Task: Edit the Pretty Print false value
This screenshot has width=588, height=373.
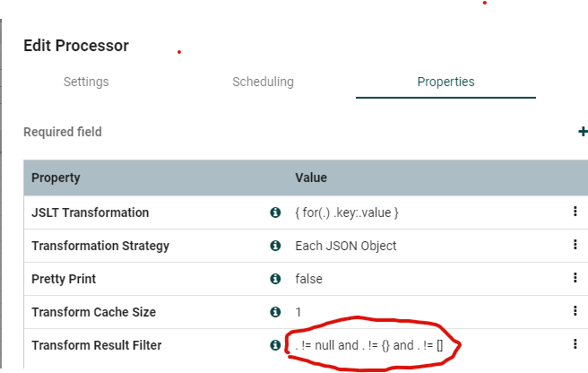Action: 308,279
